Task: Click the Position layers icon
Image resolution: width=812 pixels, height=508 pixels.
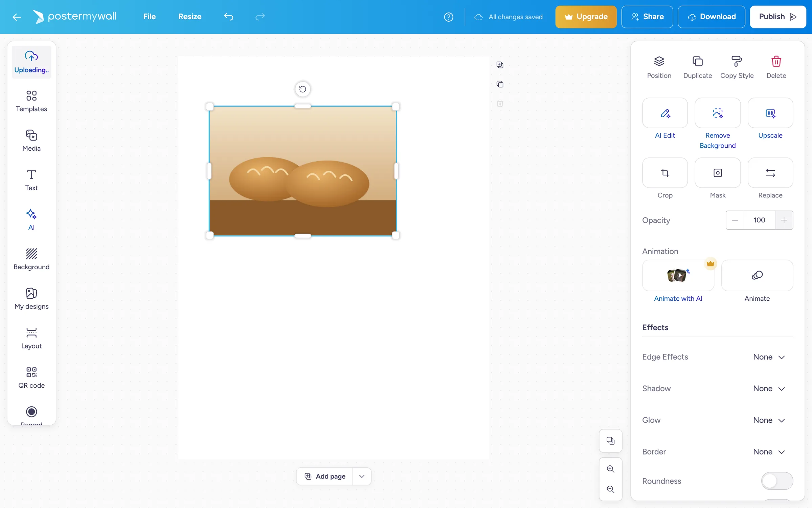Action: pyautogui.click(x=659, y=61)
